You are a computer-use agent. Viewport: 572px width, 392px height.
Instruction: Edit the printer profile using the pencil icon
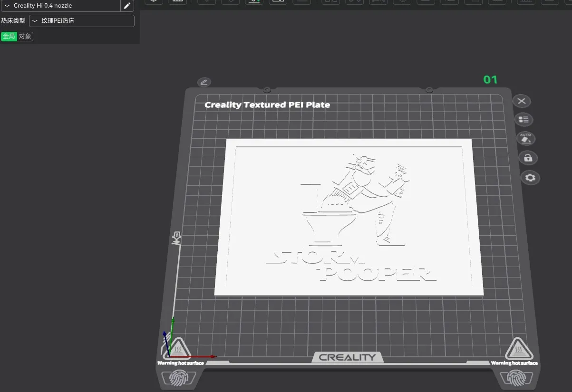(127, 6)
